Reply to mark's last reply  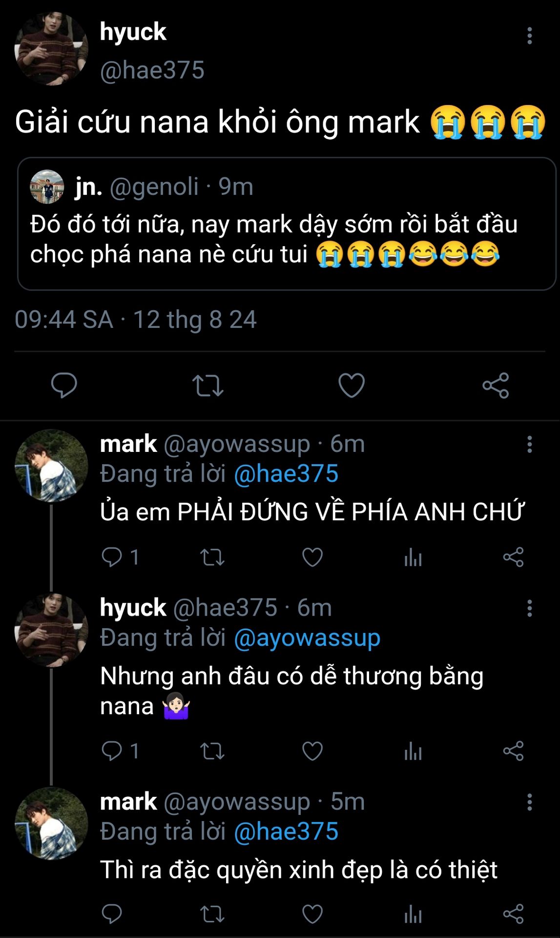coord(112,914)
